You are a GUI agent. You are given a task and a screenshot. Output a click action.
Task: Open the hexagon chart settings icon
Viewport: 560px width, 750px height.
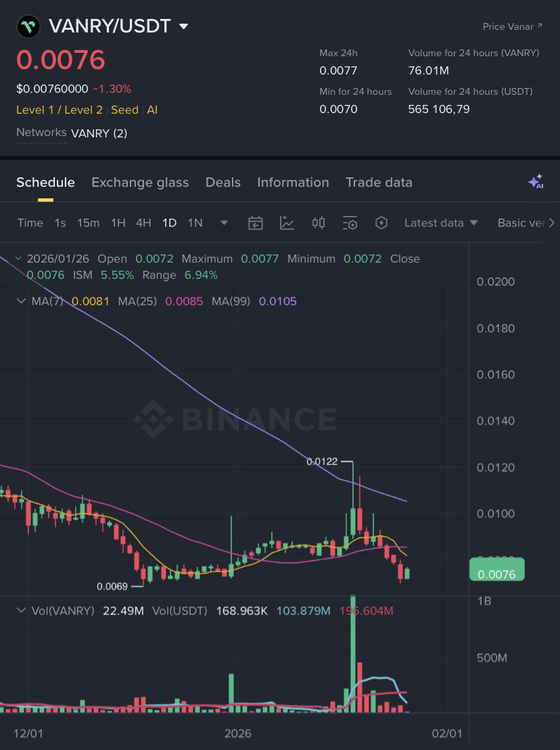pos(381,223)
